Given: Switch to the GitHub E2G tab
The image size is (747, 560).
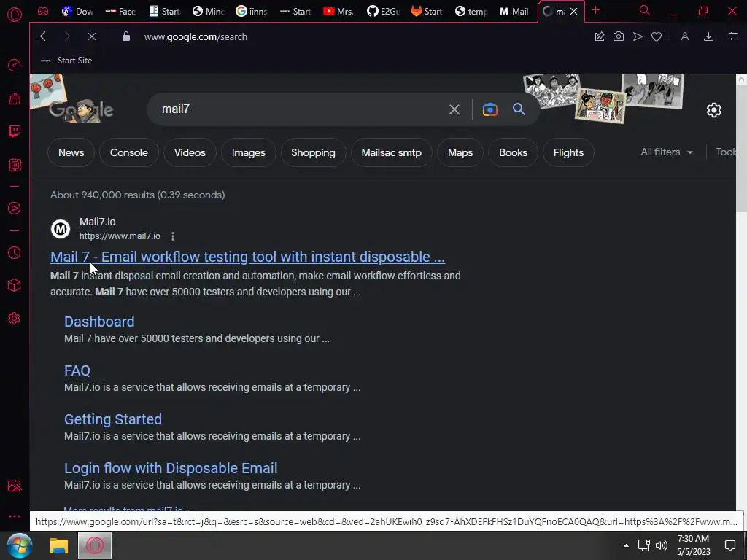Looking at the screenshot, I should click(x=383, y=11).
